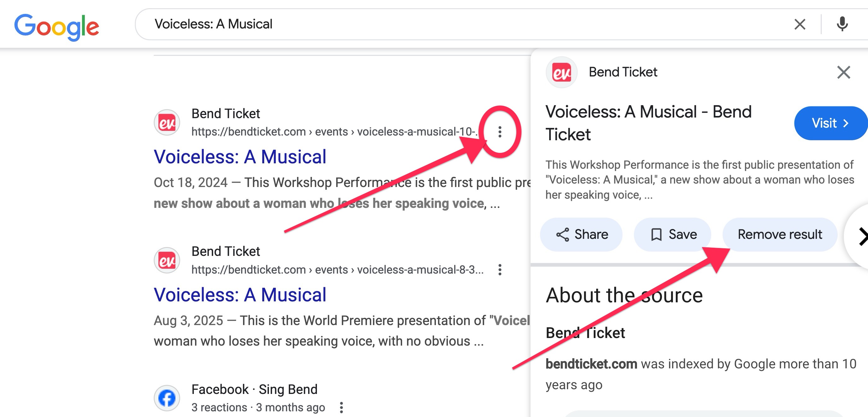Click Bend Ticket favicon of second result
This screenshot has width=868, height=417.
click(167, 260)
